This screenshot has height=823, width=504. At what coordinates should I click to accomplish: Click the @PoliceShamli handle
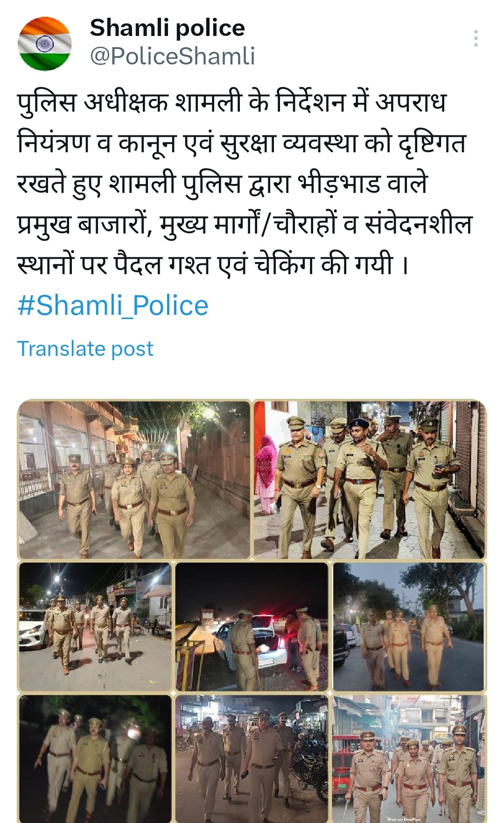click(172, 57)
